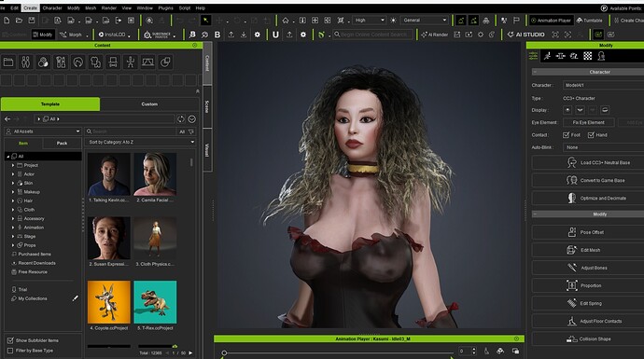Open the Motion tab icon in Modify
Image resolution: width=644 pixels, height=359 pixels.
click(547, 56)
